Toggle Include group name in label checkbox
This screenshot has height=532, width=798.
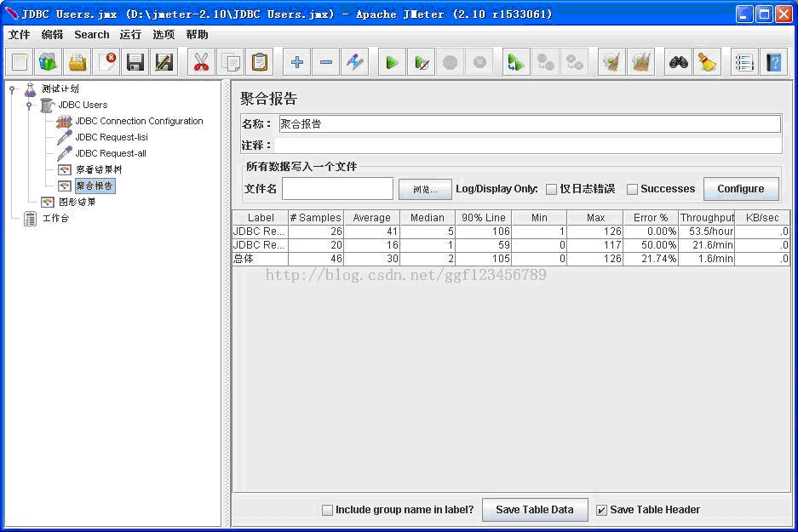tap(327, 510)
